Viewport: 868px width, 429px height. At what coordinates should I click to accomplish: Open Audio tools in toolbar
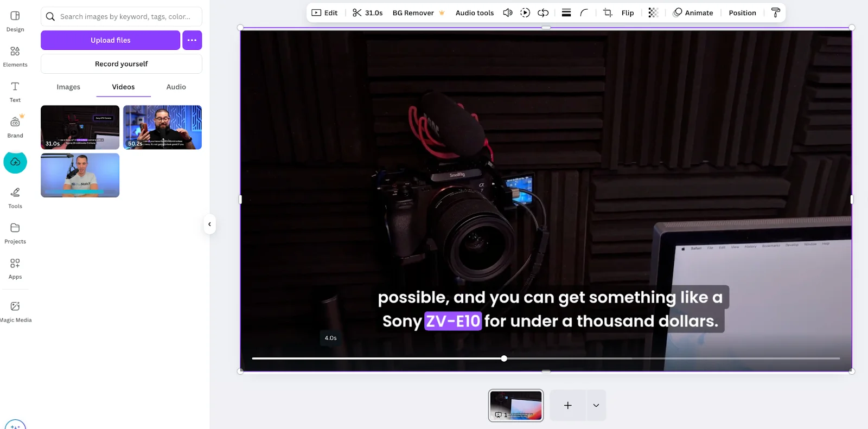point(475,12)
